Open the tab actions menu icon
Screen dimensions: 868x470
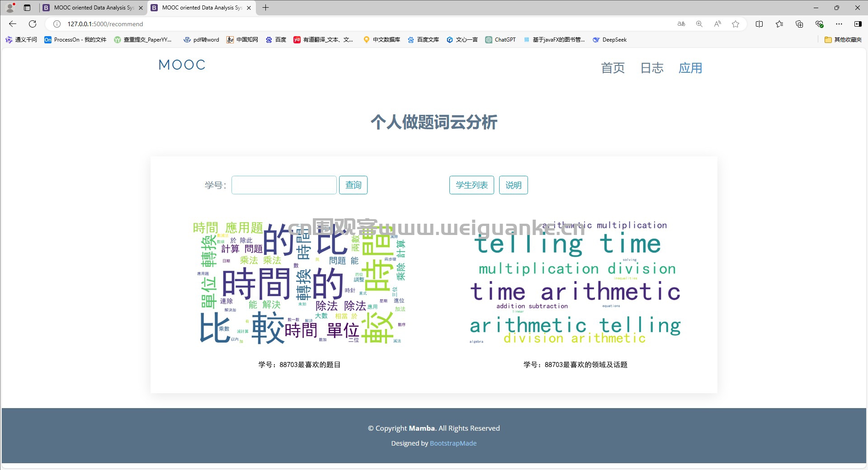point(27,8)
